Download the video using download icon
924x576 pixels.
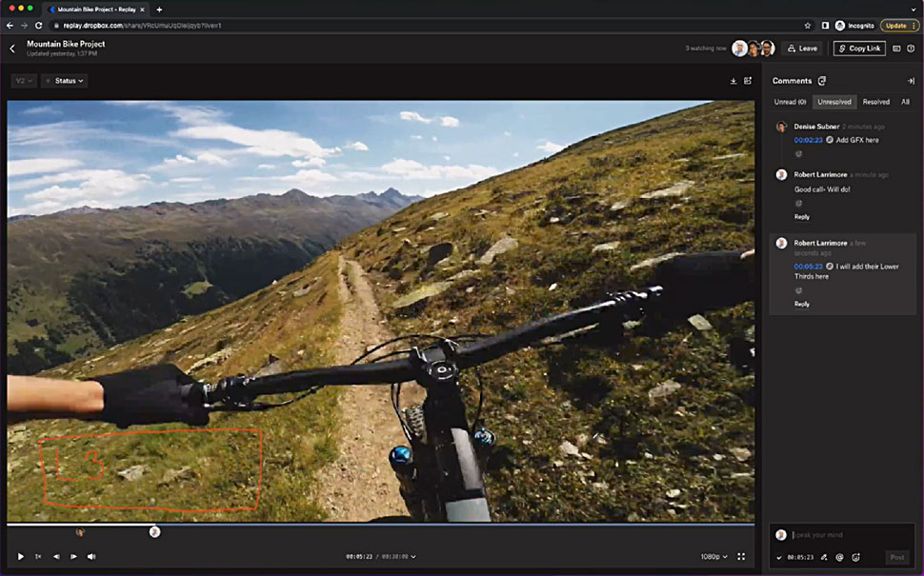click(733, 81)
